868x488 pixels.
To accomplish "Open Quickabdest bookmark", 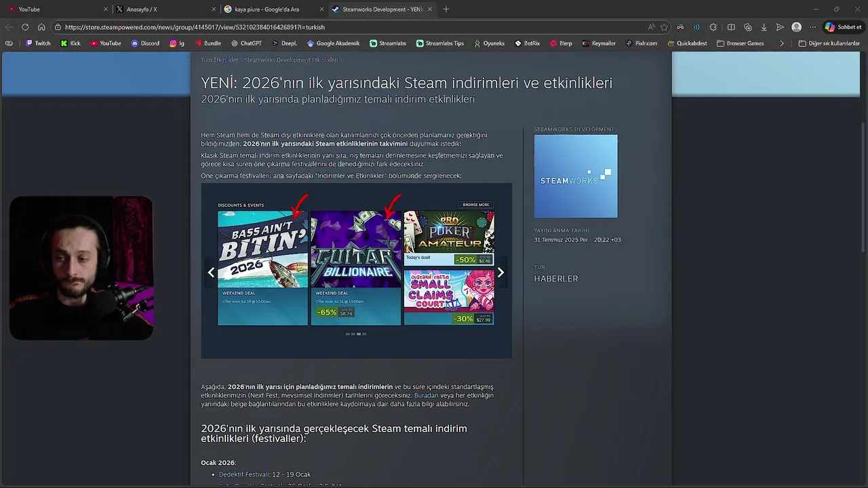I will point(687,43).
